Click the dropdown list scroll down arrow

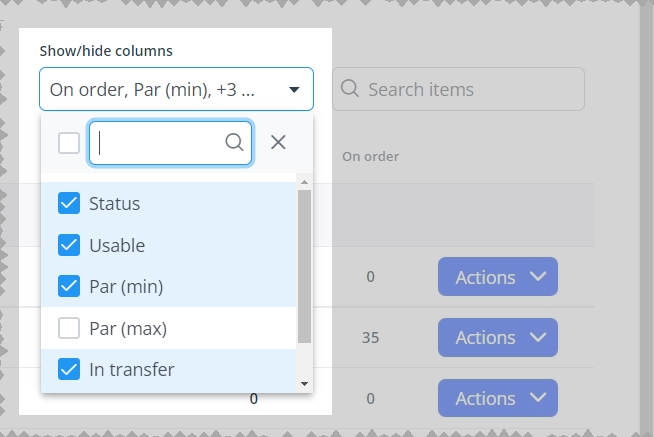(x=304, y=384)
